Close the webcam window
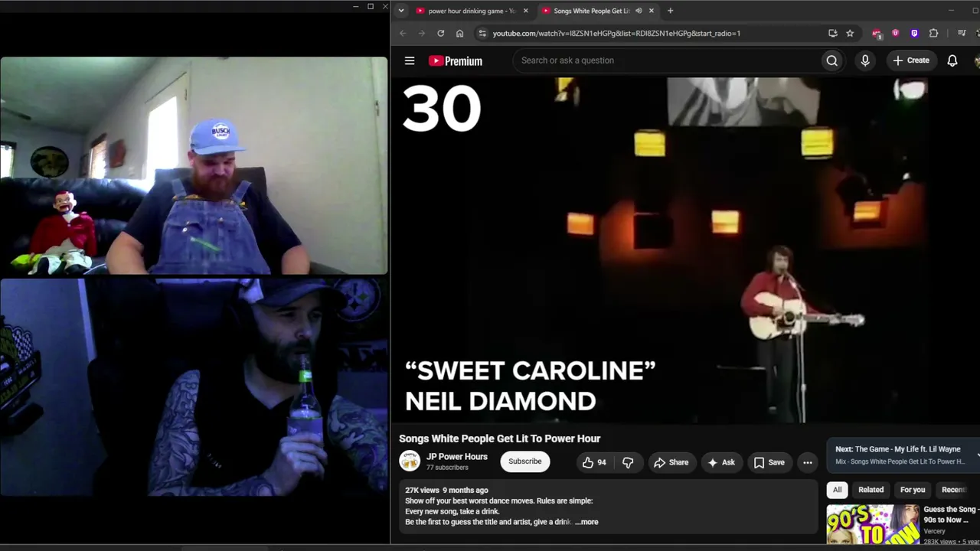This screenshot has height=551, width=980. 385,7
